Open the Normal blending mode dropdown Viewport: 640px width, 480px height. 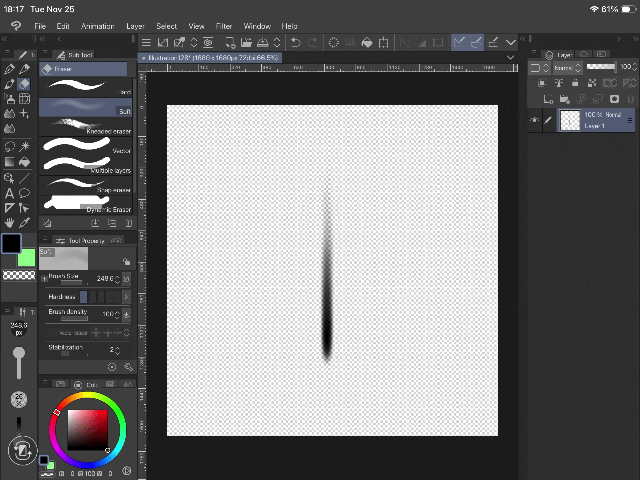pyautogui.click(x=567, y=68)
